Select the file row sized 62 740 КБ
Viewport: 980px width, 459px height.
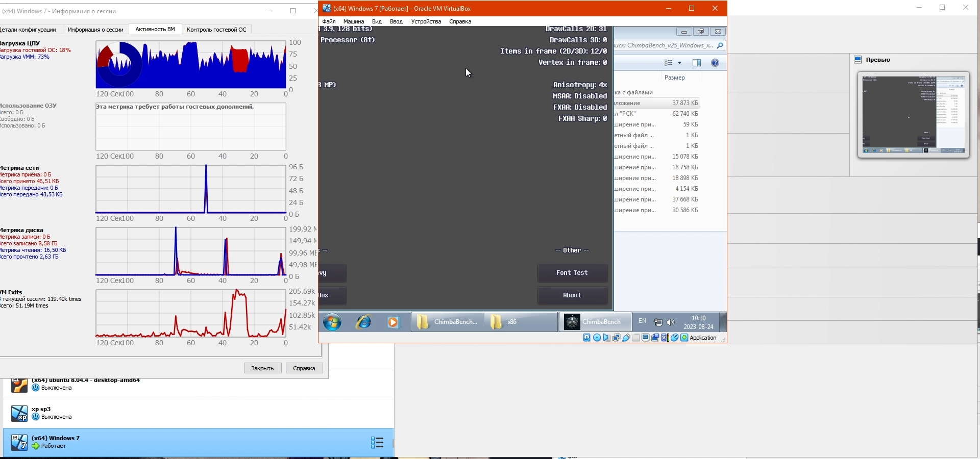coord(656,114)
